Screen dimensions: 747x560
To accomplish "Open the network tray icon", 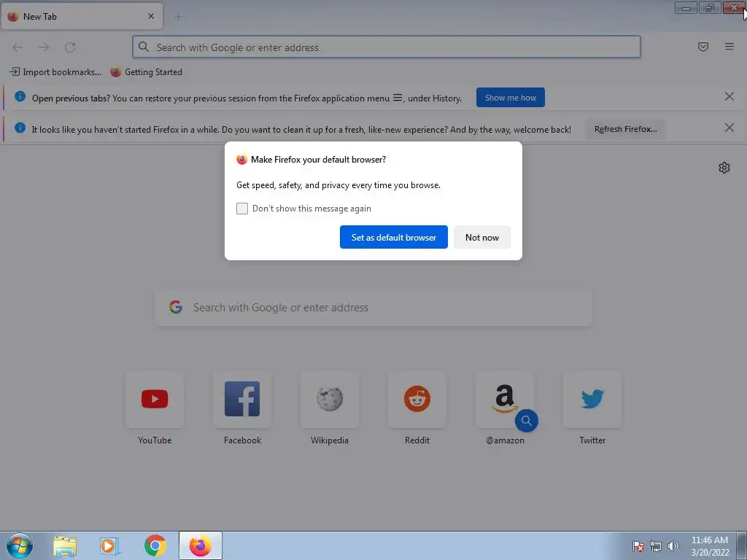I will (x=656, y=546).
